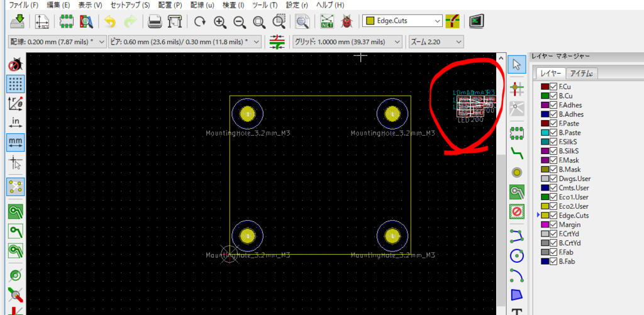The image size is (644, 315).
Task: Open the ファイル (F) menu
Action: tap(23, 5)
